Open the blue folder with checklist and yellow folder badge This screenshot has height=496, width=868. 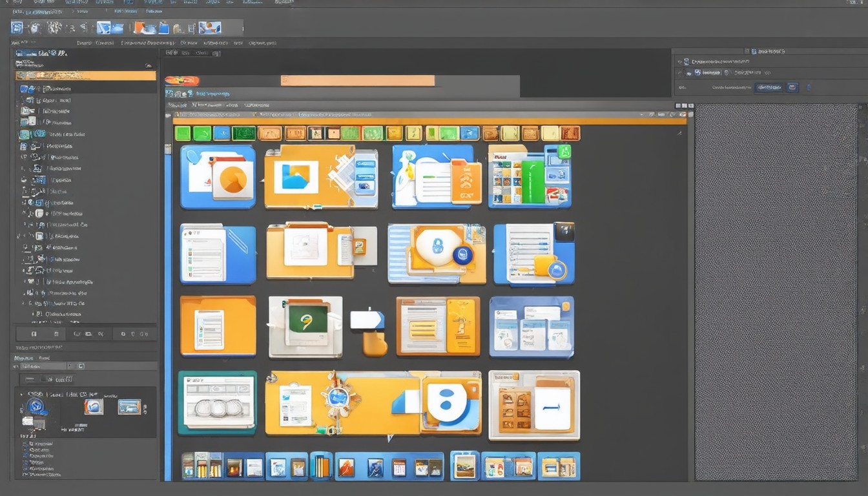pyautogui.click(x=534, y=254)
